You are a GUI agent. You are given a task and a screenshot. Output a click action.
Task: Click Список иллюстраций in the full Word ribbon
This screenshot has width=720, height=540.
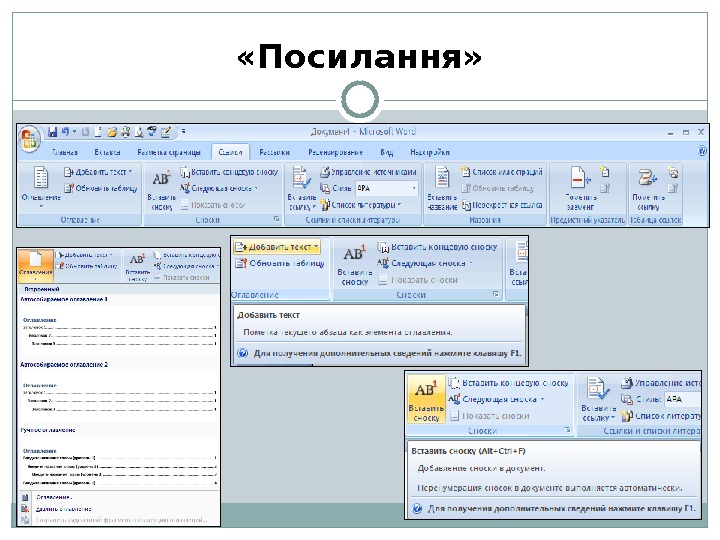click(x=502, y=172)
